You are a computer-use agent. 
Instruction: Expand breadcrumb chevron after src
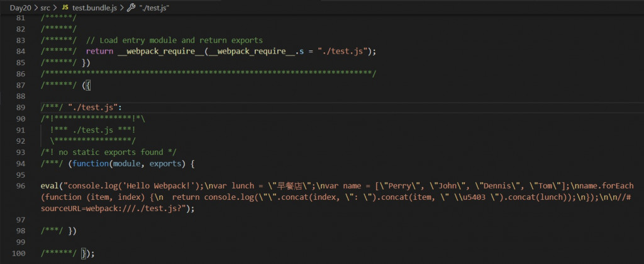(x=55, y=8)
